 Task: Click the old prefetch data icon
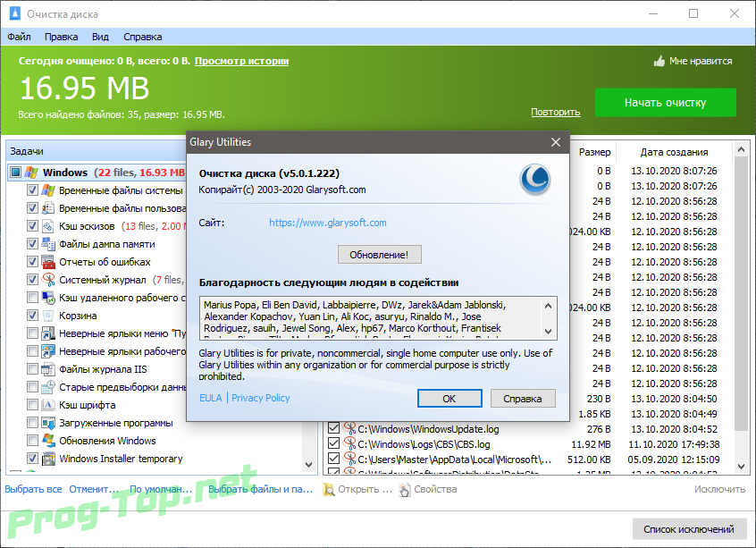(48, 387)
